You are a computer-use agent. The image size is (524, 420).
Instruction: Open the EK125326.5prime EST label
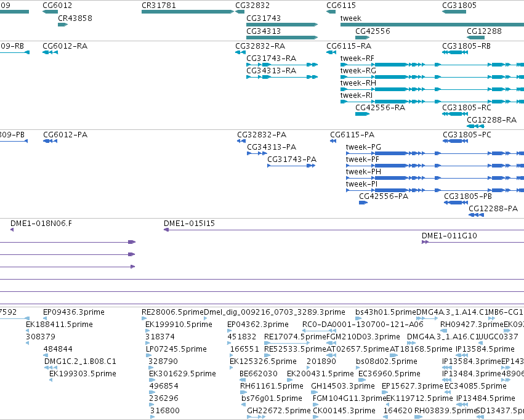pos(264,361)
